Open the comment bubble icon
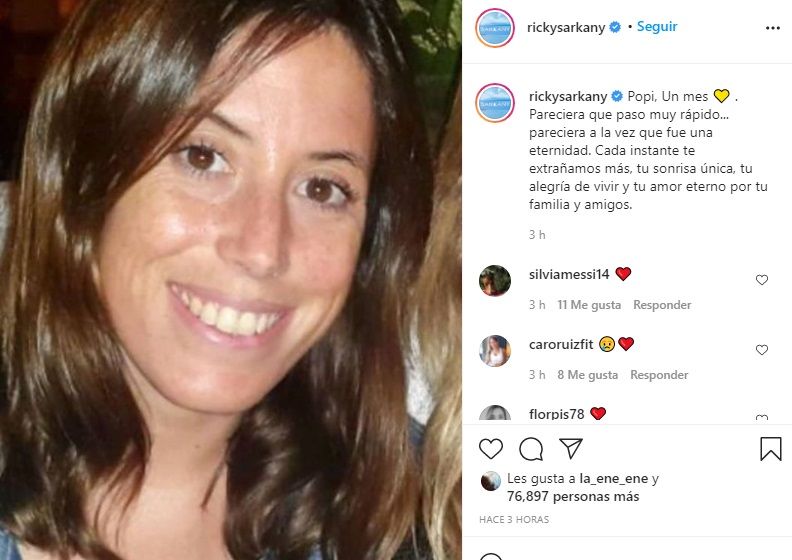Screen dimensions: 792x560 pos(531,449)
